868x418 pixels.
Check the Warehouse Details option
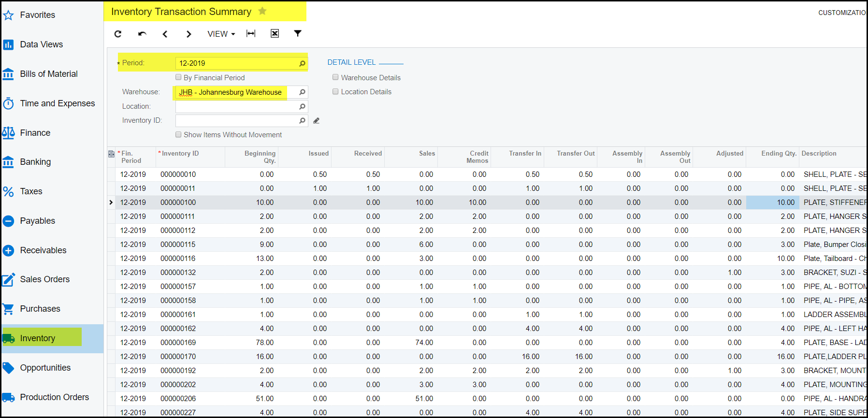[x=335, y=77]
